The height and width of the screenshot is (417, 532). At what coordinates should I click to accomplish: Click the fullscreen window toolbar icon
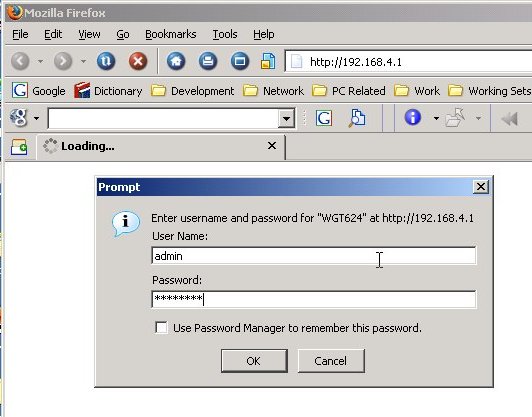point(240,61)
